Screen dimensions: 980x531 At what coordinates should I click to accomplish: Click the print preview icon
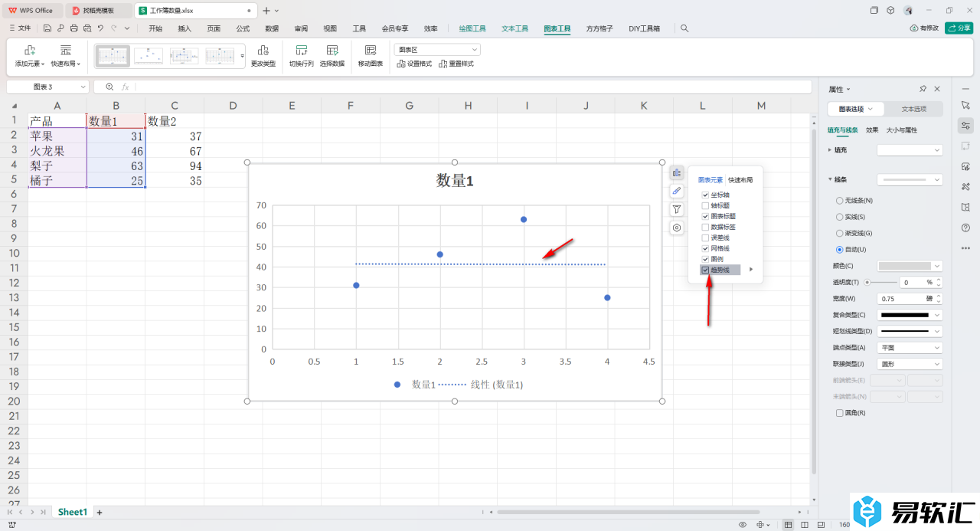(87, 28)
